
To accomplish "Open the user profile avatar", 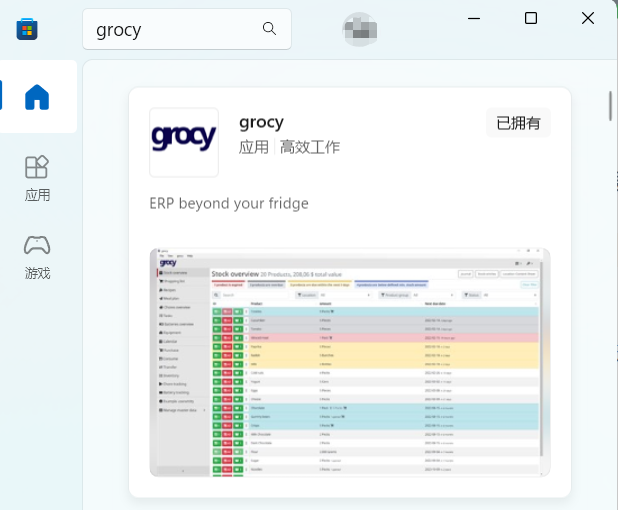I will click(x=359, y=29).
